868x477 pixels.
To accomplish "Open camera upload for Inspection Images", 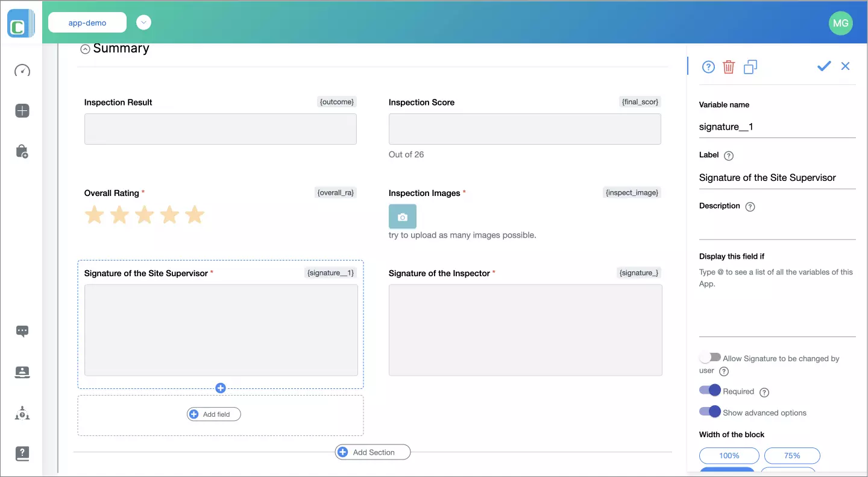I will [x=402, y=215].
